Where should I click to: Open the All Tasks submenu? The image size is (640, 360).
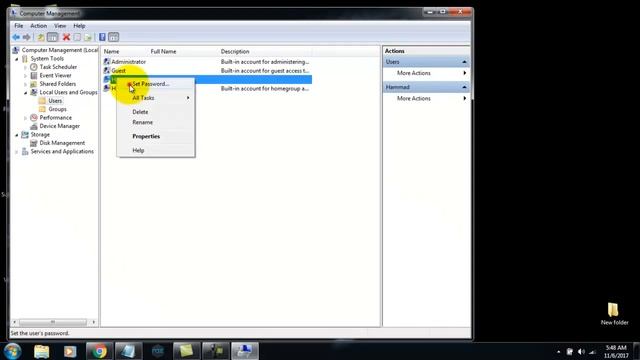pyautogui.click(x=156, y=98)
